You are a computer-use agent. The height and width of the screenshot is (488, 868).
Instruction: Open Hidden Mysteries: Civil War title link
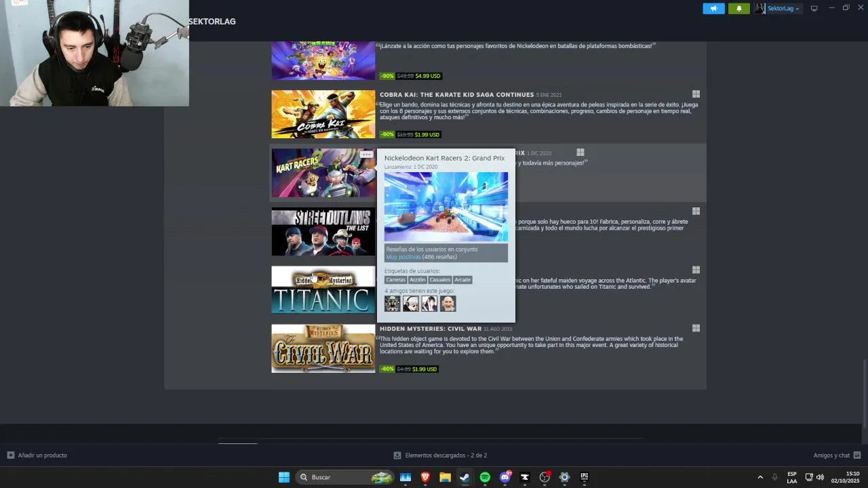click(431, 329)
